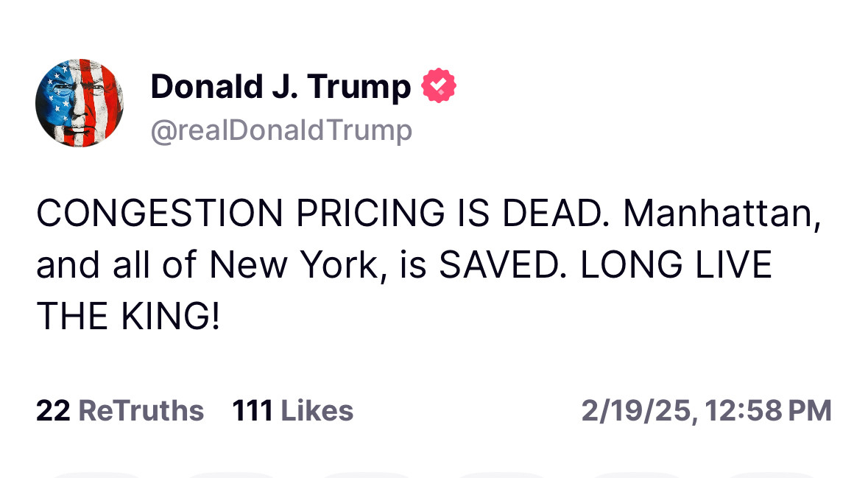Click the ReTruths label
The height and width of the screenshot is (478, 868).
(x=141, y=410)
